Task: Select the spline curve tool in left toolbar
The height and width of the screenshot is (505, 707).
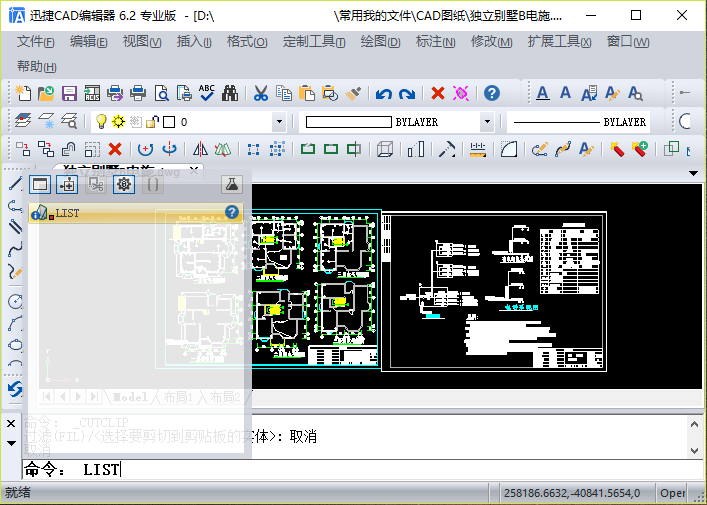Action: pyautogui.click(x=15, y=249)
